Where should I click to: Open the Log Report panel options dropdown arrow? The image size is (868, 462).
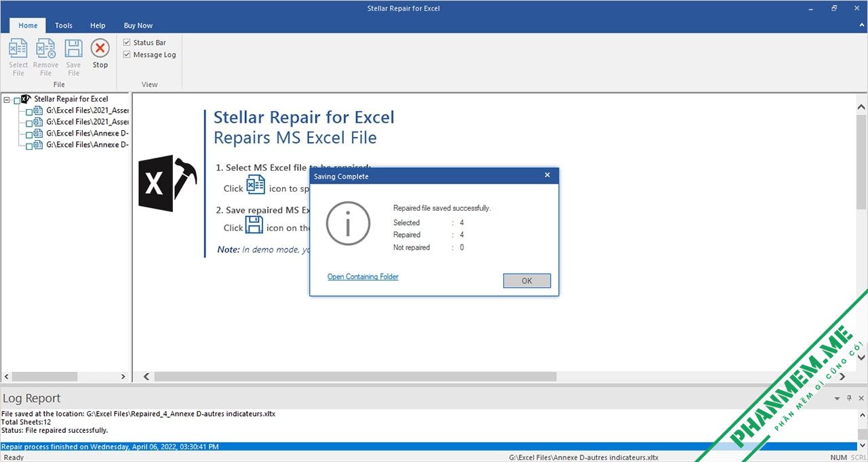tap(837, 398)
